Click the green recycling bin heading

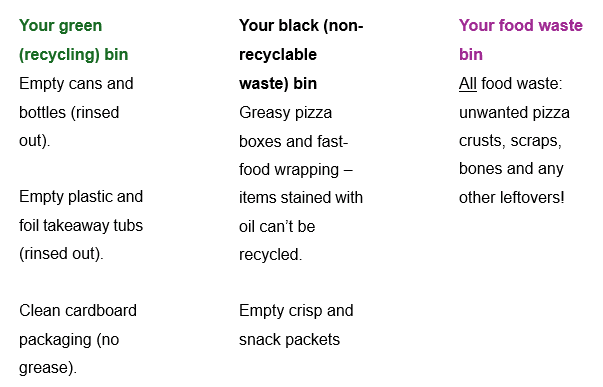73,40
